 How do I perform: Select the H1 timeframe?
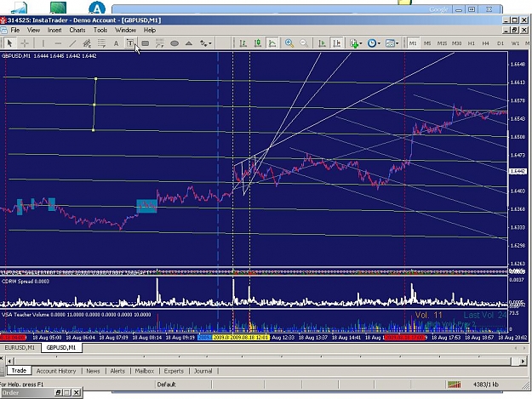(x=472, y=43)
